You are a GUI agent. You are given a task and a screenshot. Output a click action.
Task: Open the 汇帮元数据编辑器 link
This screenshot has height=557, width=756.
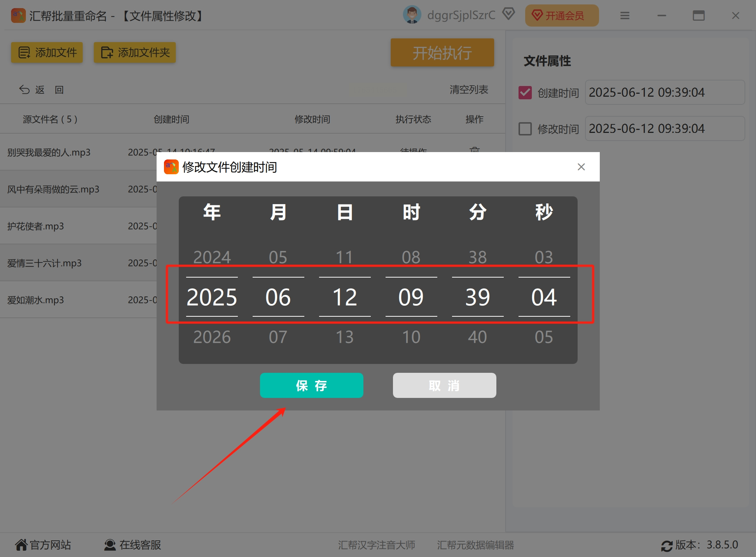tap(475, 545)
